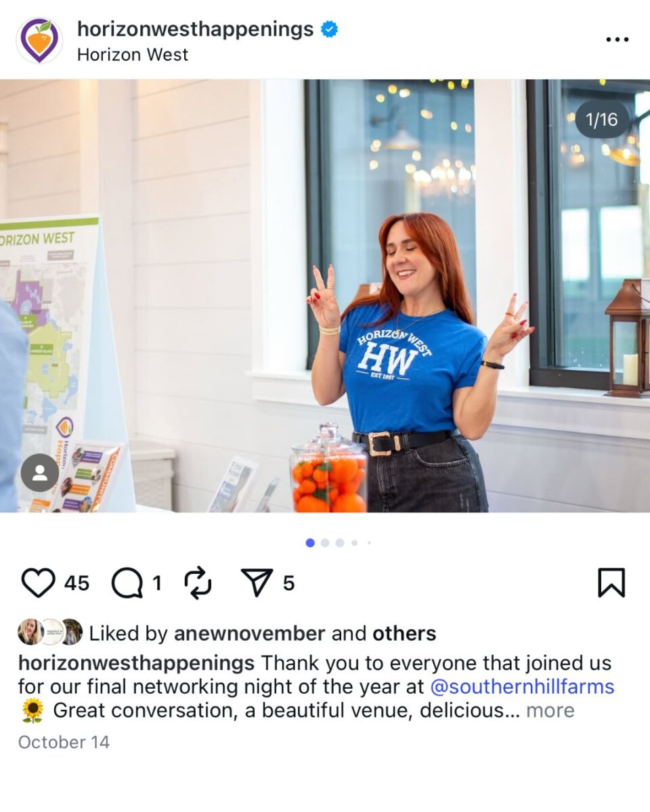Show tagged people via person icon
Screen dimensions: 650x812
coord(39,473)
